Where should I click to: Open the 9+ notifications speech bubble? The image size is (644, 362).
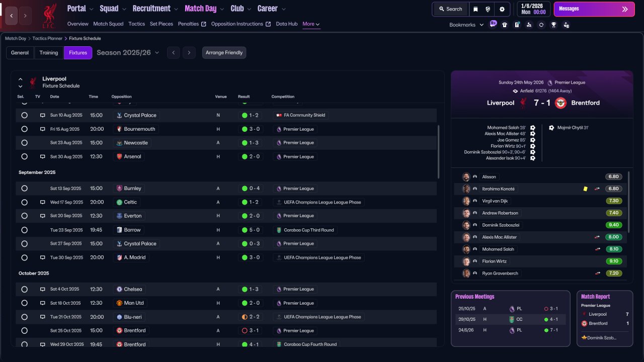493,24
